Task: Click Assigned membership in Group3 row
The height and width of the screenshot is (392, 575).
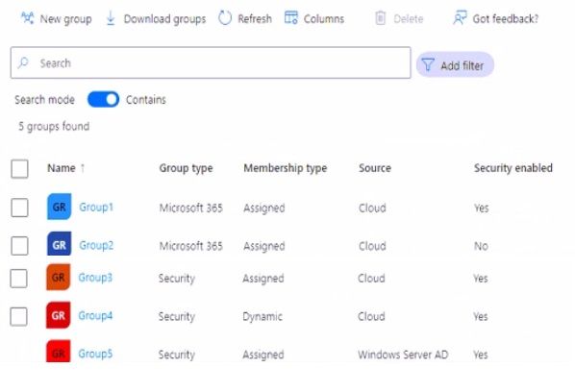Action: pos(262,279)
